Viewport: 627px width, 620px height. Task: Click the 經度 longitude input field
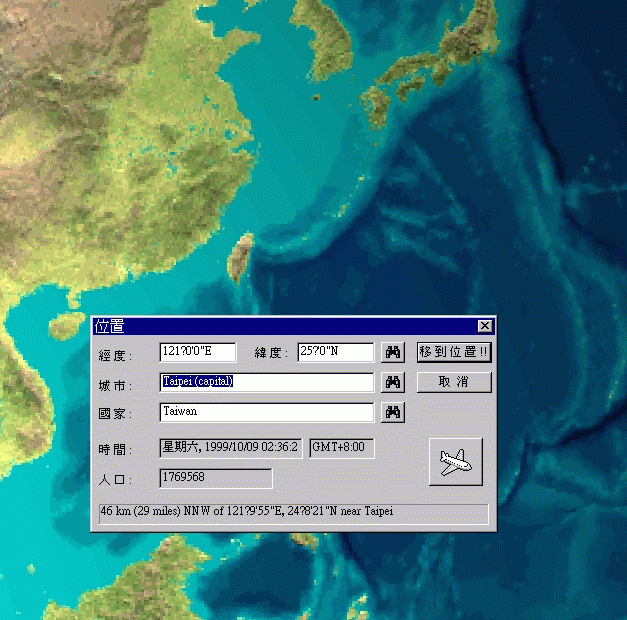point(198,352)
